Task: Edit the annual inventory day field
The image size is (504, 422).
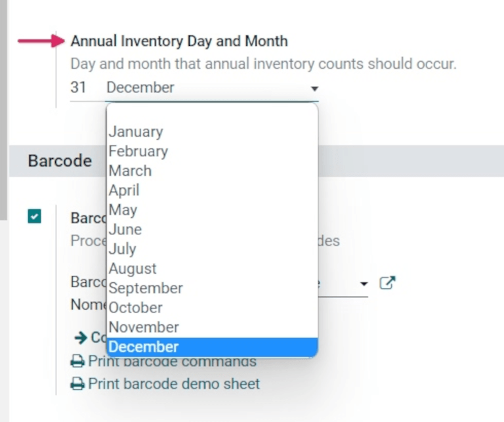Action: (79, 88)
